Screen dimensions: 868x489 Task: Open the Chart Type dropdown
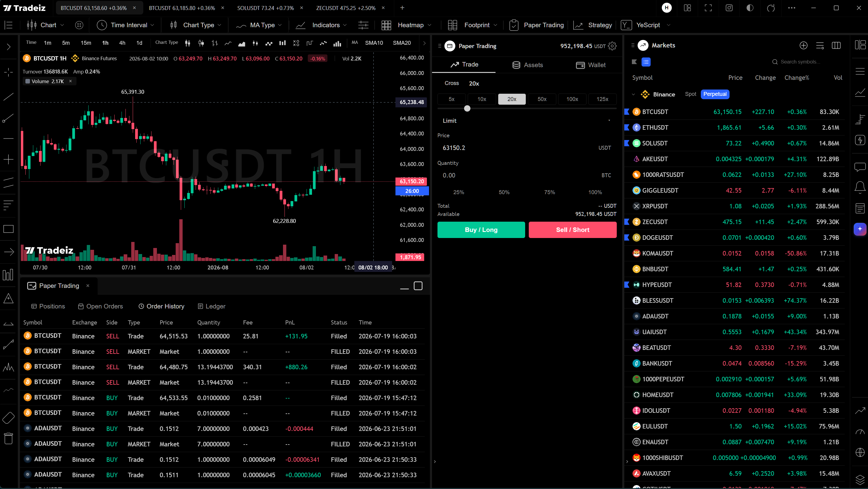coord(195,25)
